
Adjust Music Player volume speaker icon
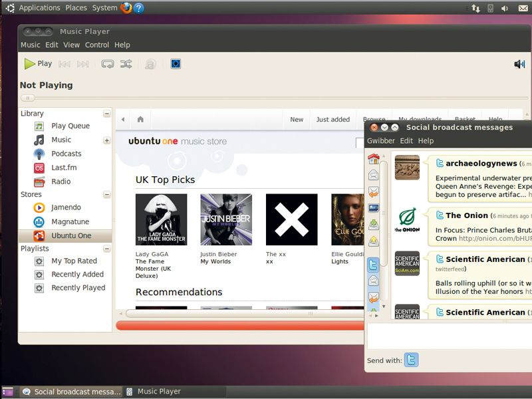[519, 64]
